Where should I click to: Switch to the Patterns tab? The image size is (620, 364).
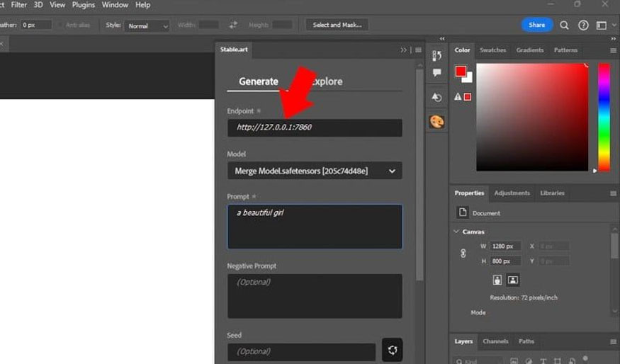point(566,50)
